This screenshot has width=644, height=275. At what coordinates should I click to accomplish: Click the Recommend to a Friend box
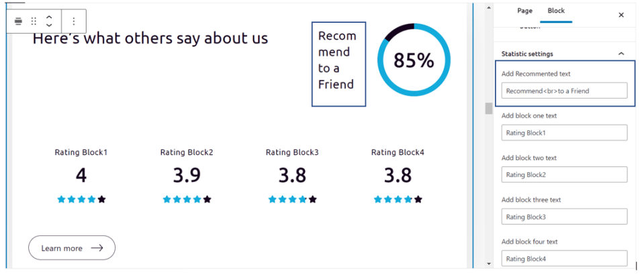tap(338, 64)
